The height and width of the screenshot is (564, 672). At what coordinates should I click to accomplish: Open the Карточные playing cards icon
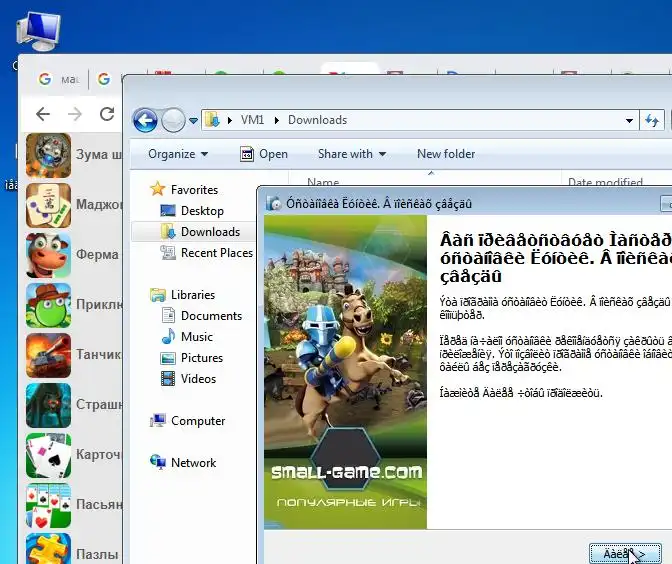click(x=48, y=456)
